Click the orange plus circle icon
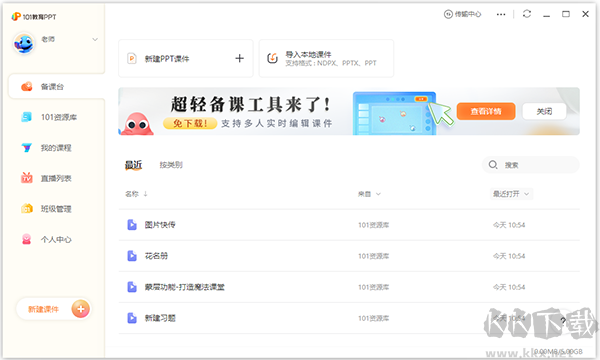The height and width of the screenshot is (360, 600). pyautogui.click(x=80, y=309)
